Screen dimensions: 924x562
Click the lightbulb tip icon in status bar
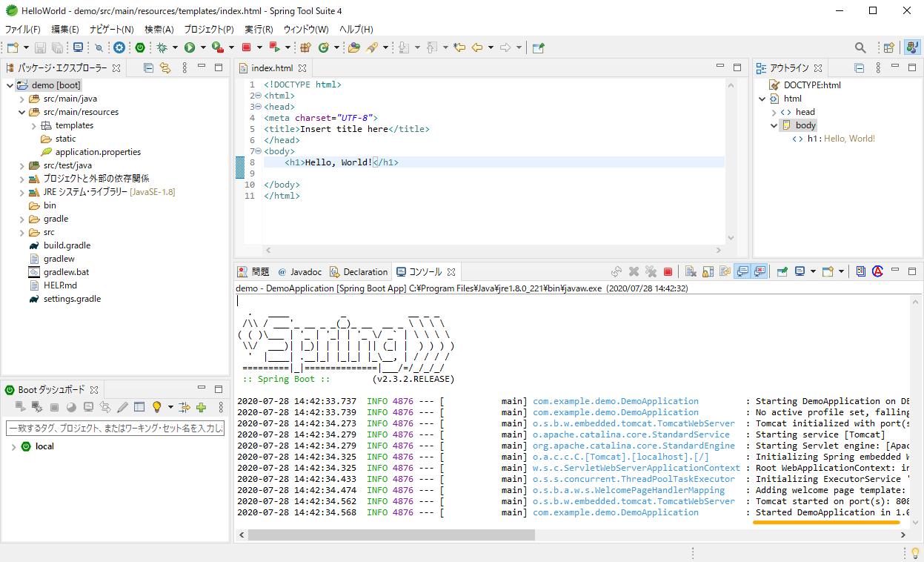[915, 552]
